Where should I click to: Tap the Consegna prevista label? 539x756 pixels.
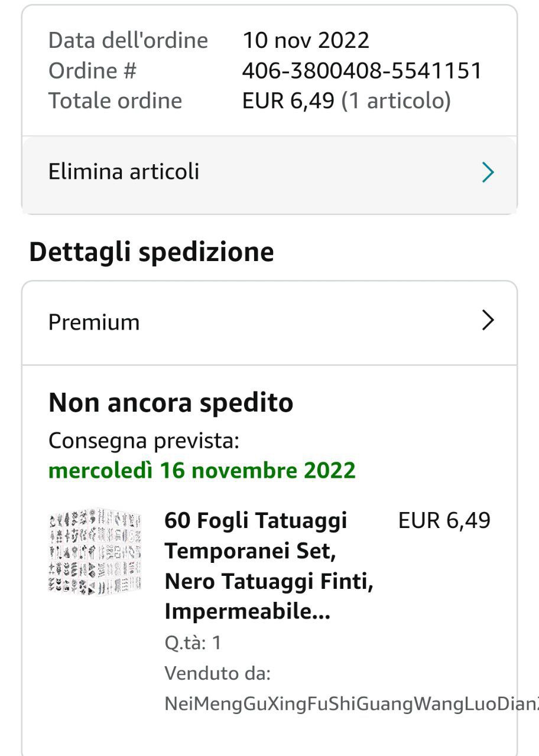(x=144, y=441)
